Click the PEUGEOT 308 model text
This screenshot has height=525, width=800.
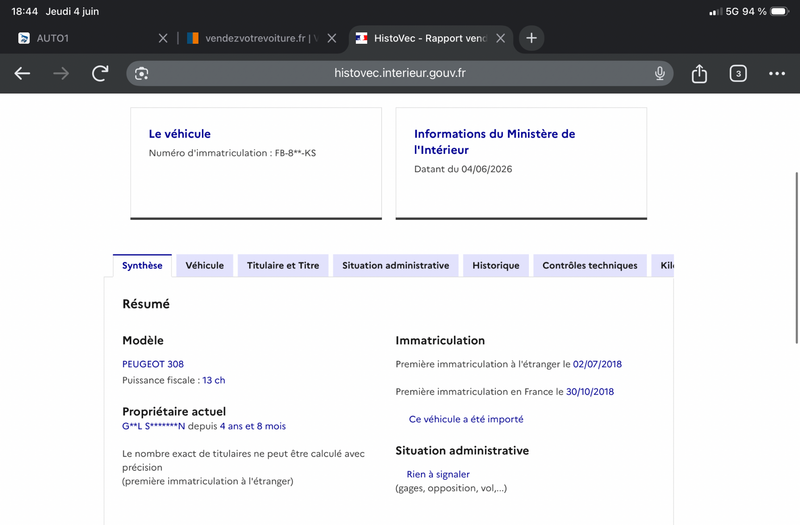pyautogui.click(x=153, y=364)
